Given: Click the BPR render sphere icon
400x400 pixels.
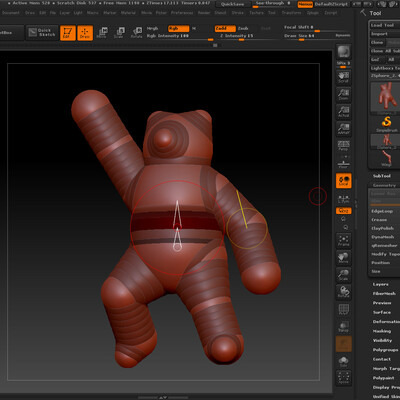Looking at the screenshot, I should point(343,52).
